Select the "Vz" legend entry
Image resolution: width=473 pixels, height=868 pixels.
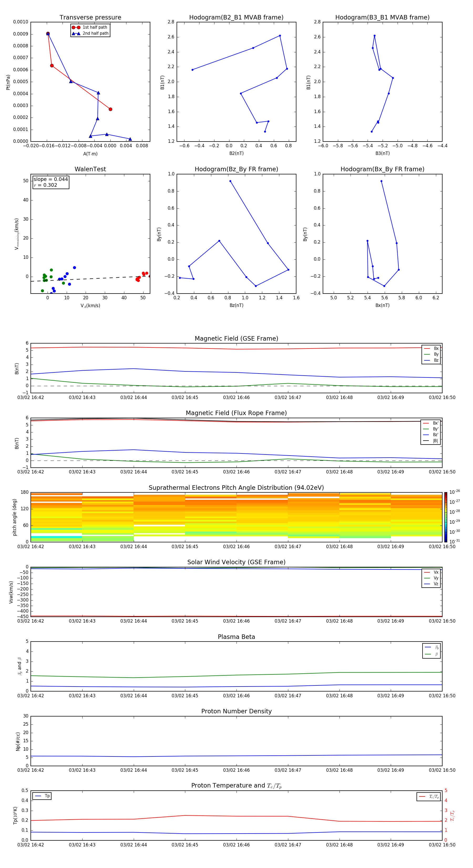(x=431, y=584)
